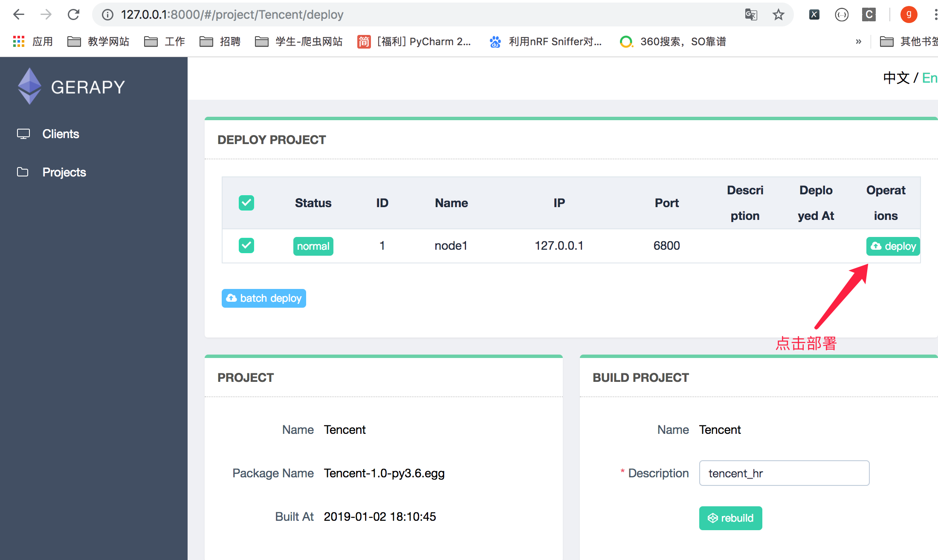Click the batch deploy button
Image resolution: width=938 pixels, height=560 pixels.
[x=264, y=298]
